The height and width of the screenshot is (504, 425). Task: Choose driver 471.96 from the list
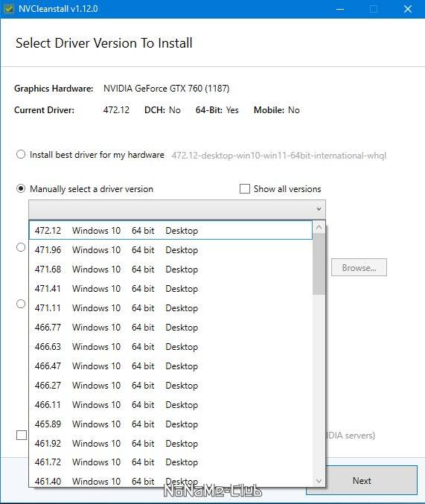170,249
